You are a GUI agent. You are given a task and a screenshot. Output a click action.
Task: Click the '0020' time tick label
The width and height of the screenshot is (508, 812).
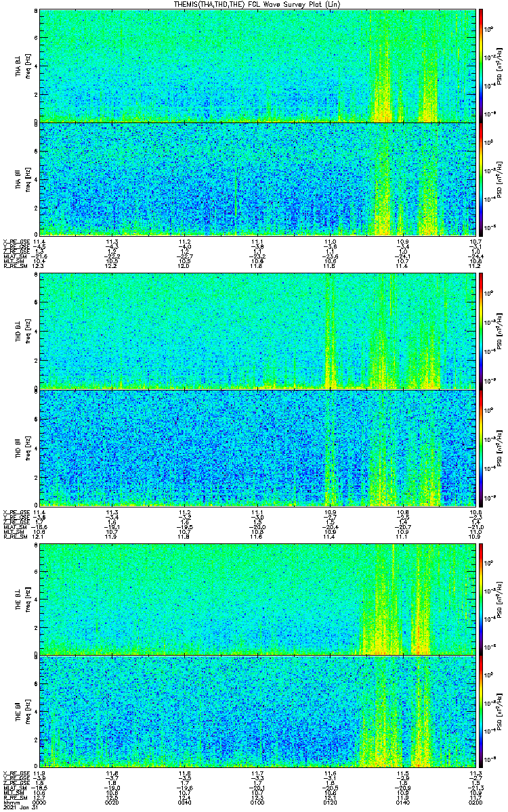(x=113, y=801)
